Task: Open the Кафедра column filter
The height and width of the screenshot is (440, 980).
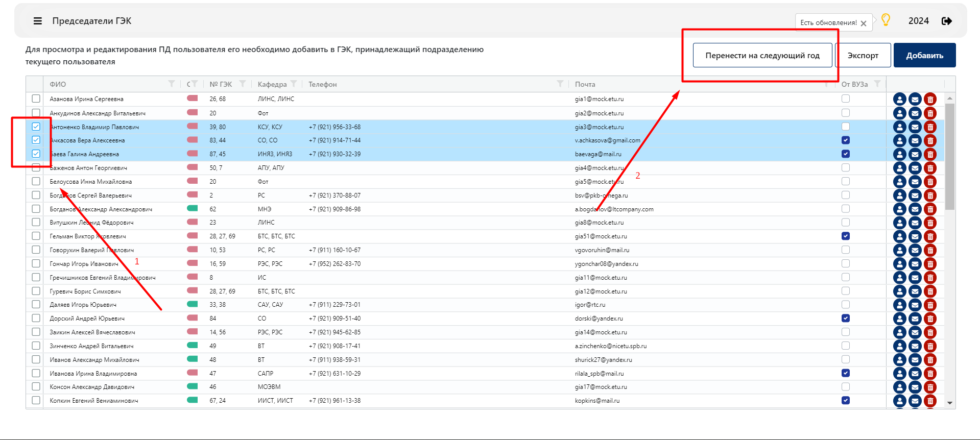Action: tap(294, 84)
